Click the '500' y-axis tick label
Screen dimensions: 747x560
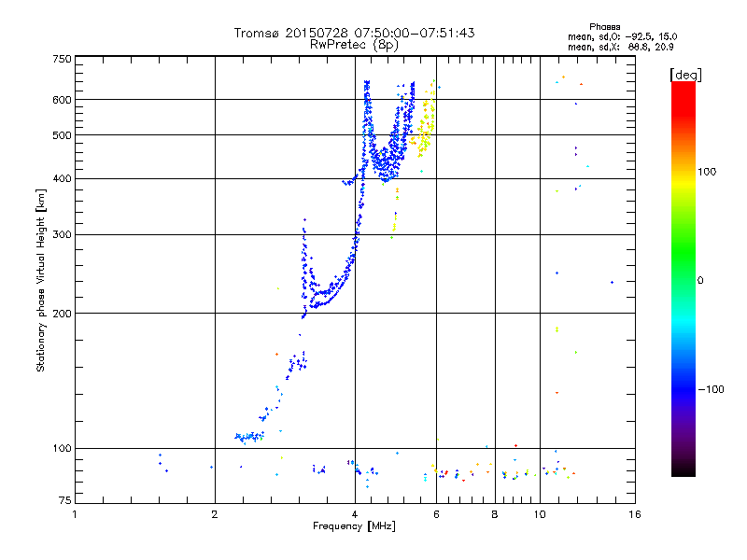point(62,135)
